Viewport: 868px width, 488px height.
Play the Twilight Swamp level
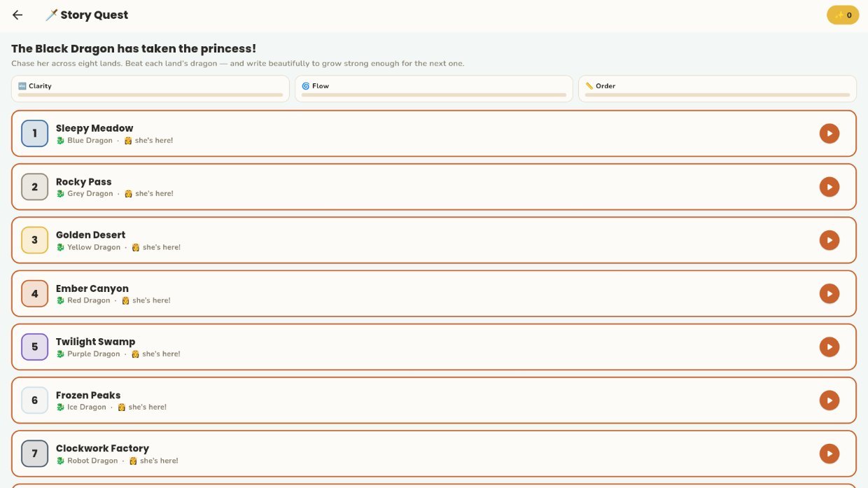coord(829,347)
